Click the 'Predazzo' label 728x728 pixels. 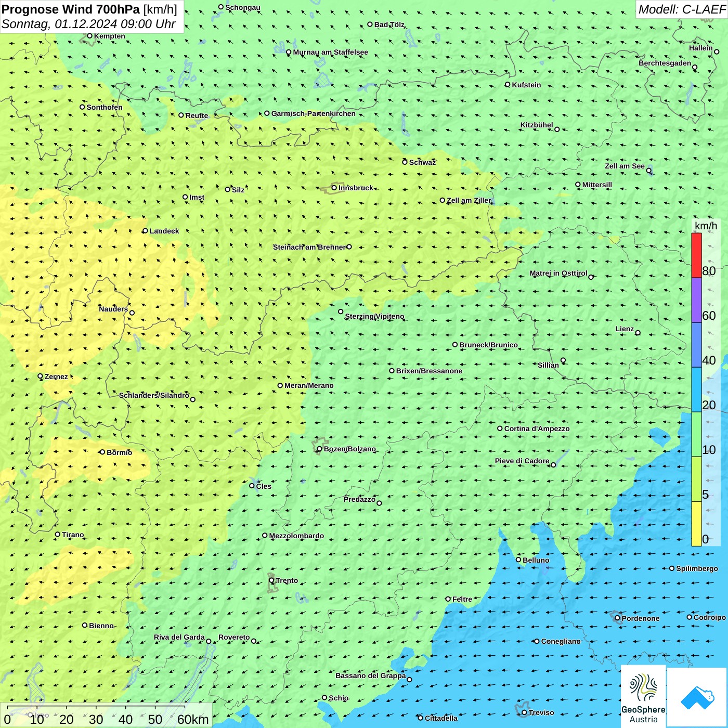pos(359,499)
